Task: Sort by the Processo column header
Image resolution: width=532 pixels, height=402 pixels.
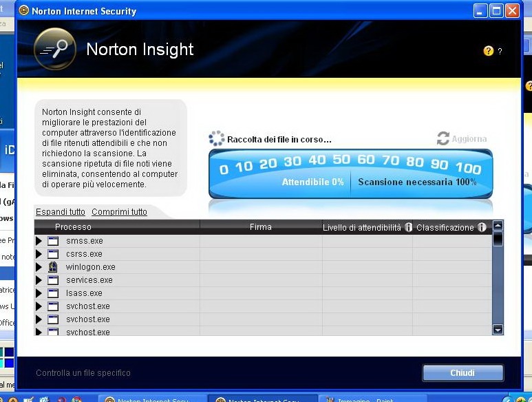Action: coord(73,226)
